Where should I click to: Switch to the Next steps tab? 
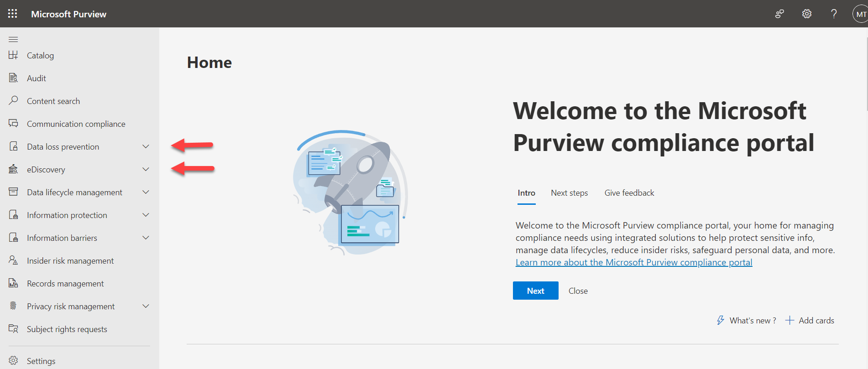(x=569, y=193)
